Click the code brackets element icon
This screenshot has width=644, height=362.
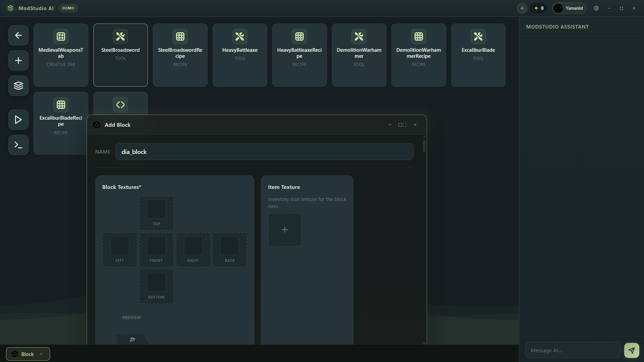[x=120, y=105]
